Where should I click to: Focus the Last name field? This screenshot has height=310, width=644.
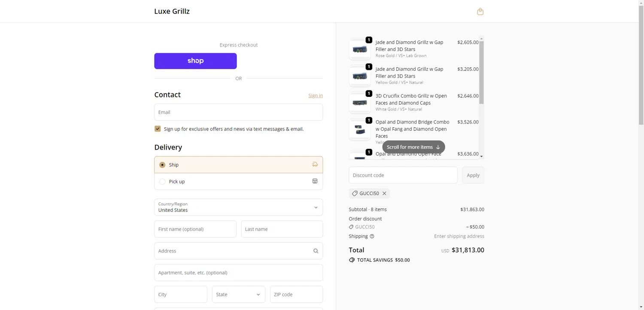point(282,229)
